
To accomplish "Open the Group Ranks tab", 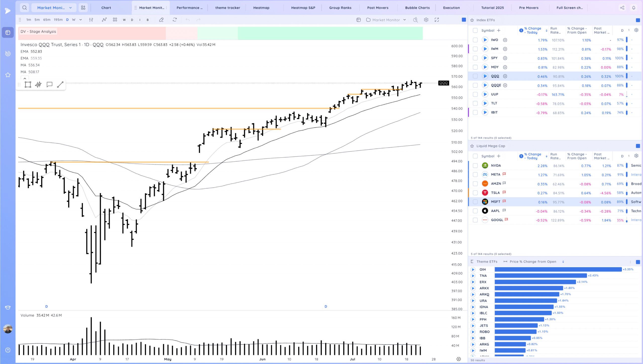I will point(340,8).
